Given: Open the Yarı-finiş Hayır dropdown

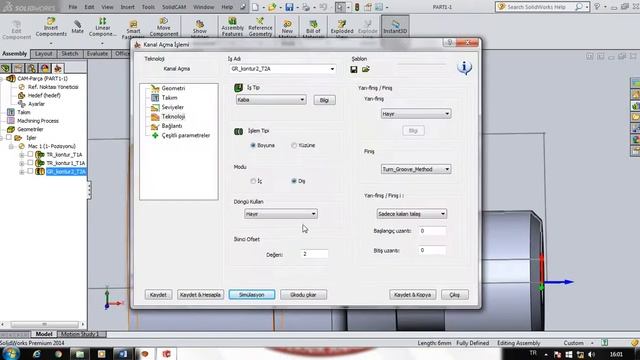Looking at the screenshot, I should click(416, 113).
